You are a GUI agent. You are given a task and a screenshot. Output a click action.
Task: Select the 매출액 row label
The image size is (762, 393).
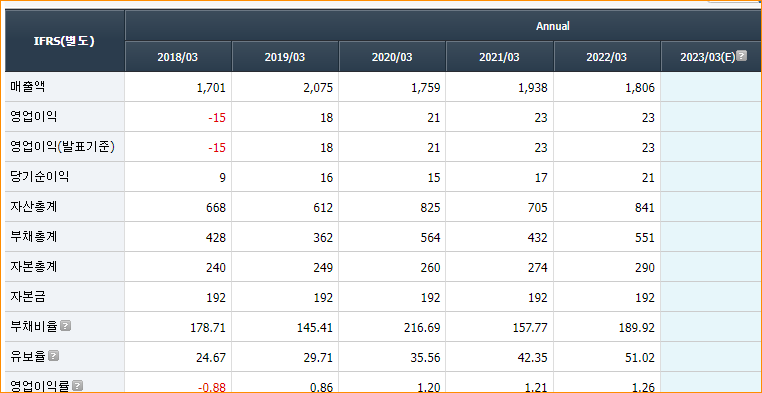click(28, 86)
